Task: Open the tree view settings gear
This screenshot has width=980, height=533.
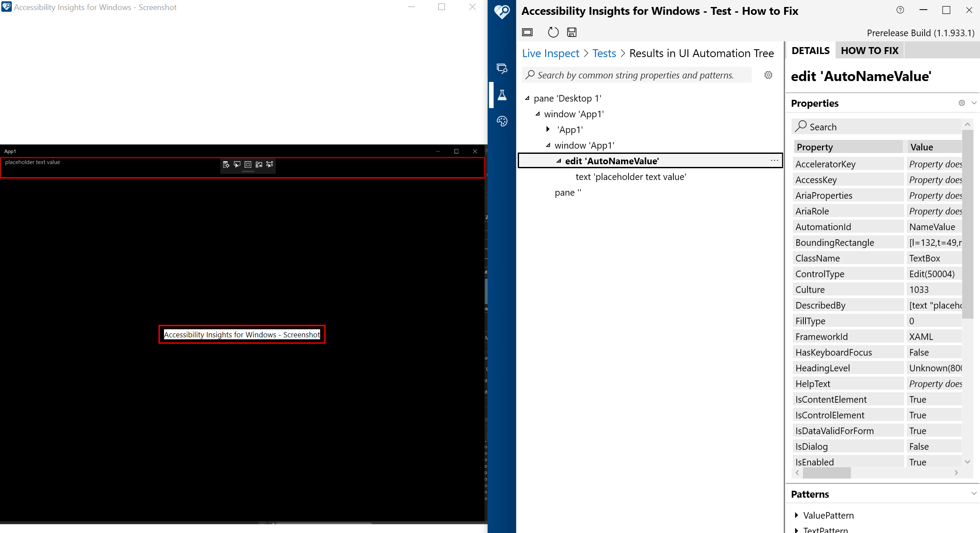Action: tap(768, 75)
